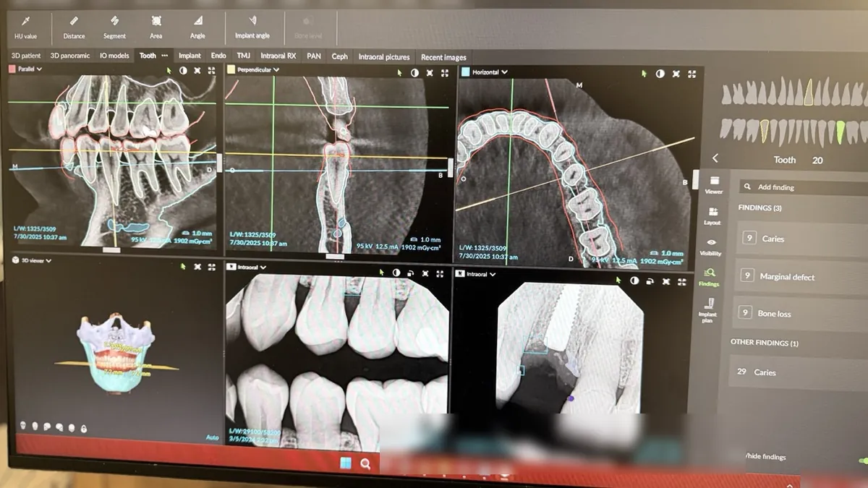The image size is (868, 488).
Task: Toggle the show/hide findings switch
Action: [x=862, y=461]
